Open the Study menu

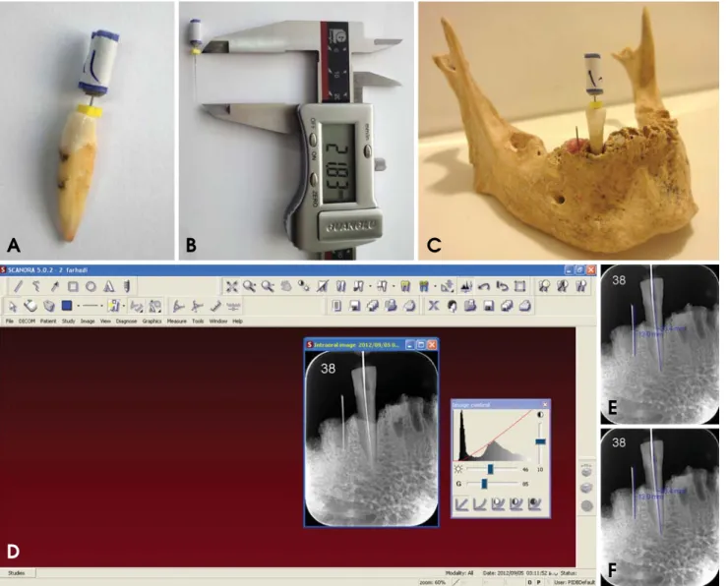[x=68, y=322]
